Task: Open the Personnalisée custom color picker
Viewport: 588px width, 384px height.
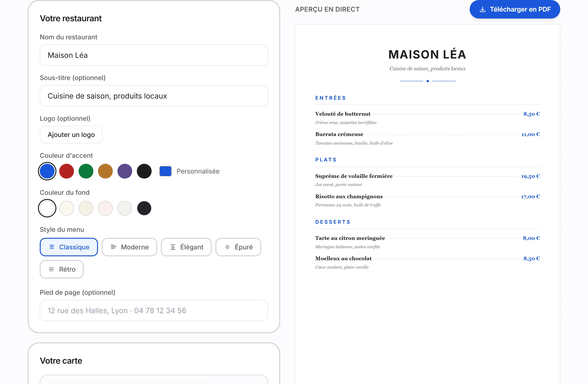Action: pos(165,171)
